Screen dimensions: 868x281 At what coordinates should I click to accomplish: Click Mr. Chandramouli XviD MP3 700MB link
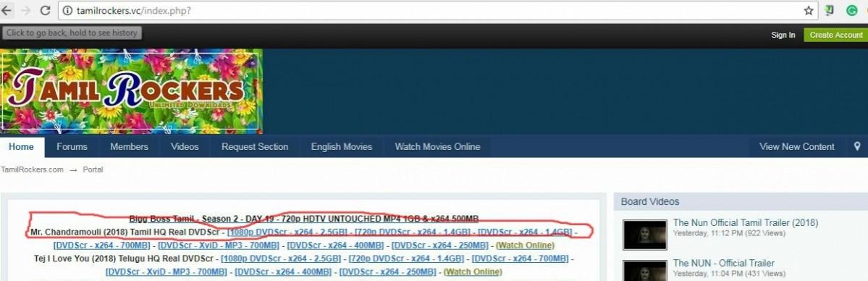[219, 245]
